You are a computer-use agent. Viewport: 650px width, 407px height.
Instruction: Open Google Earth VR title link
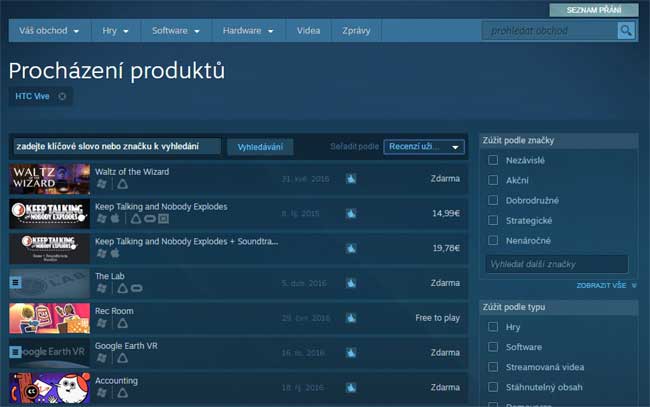tap(126, 346)
